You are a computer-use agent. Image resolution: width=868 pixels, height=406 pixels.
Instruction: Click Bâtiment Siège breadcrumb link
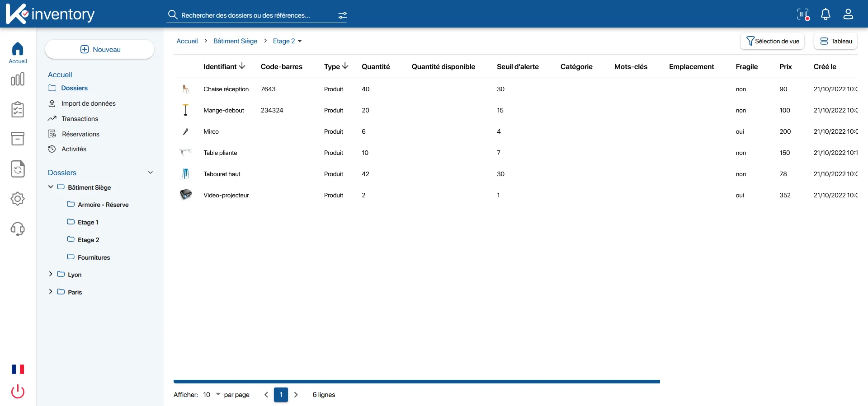pyautogui.click(x=235, y=41)
